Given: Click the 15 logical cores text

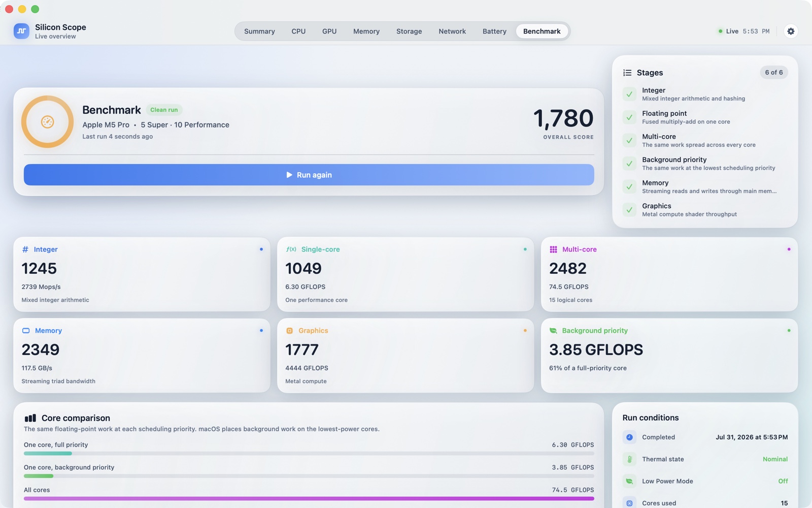Looking at the screenshot, I should (570, 300).
